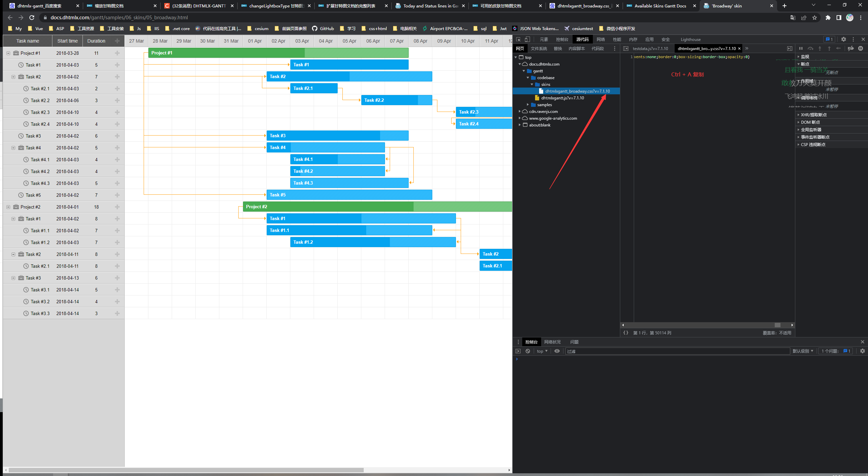Pause script execution in debugger
This screenshot has width=868, height=476.
(801, 48)
